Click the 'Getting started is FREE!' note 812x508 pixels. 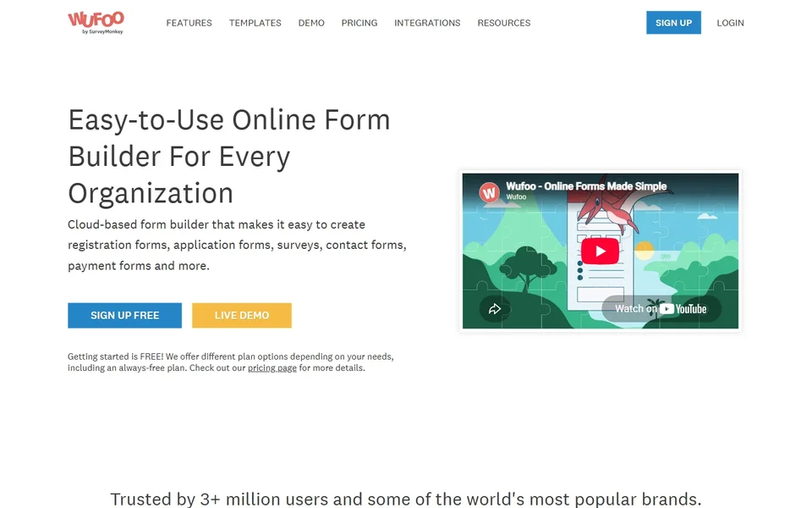[230, 362]
